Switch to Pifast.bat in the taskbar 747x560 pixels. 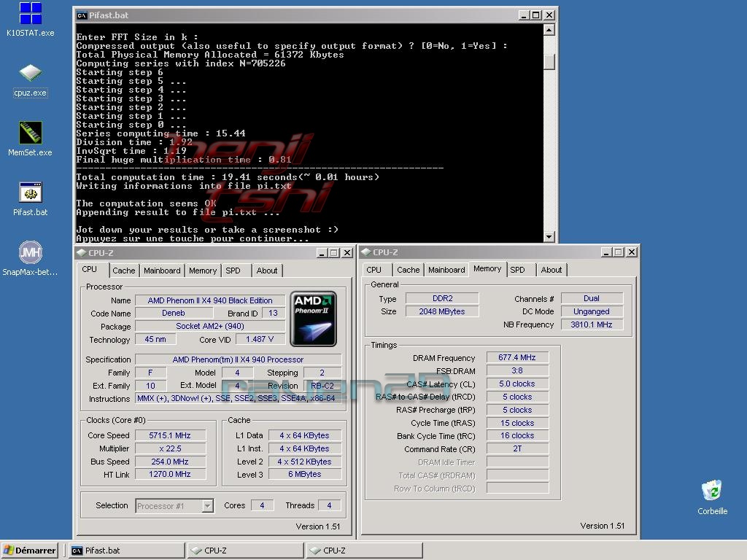127,551
